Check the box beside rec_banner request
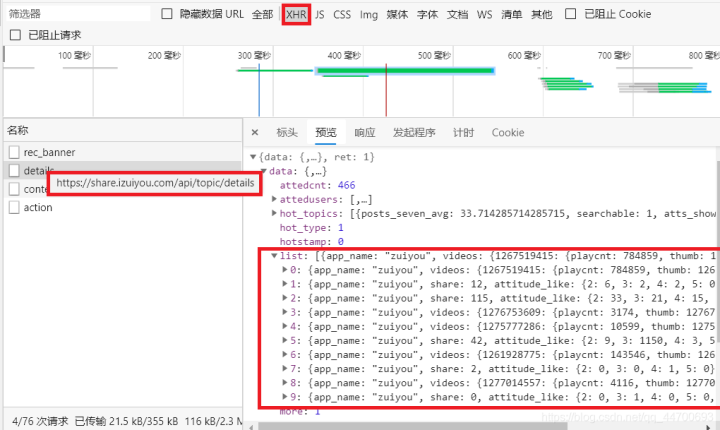Viewport: 720px width, 430px height. point(14,152)
